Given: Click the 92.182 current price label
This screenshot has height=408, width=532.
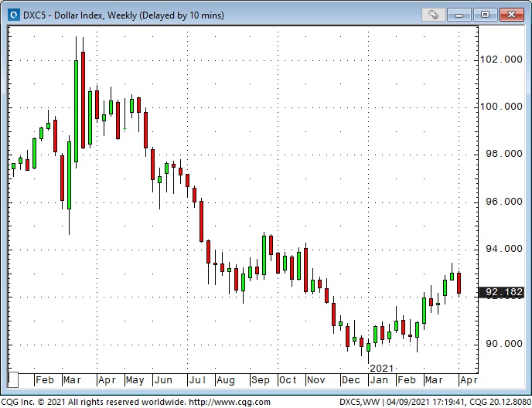Looking at the screenshot, I should coord(502,292).
